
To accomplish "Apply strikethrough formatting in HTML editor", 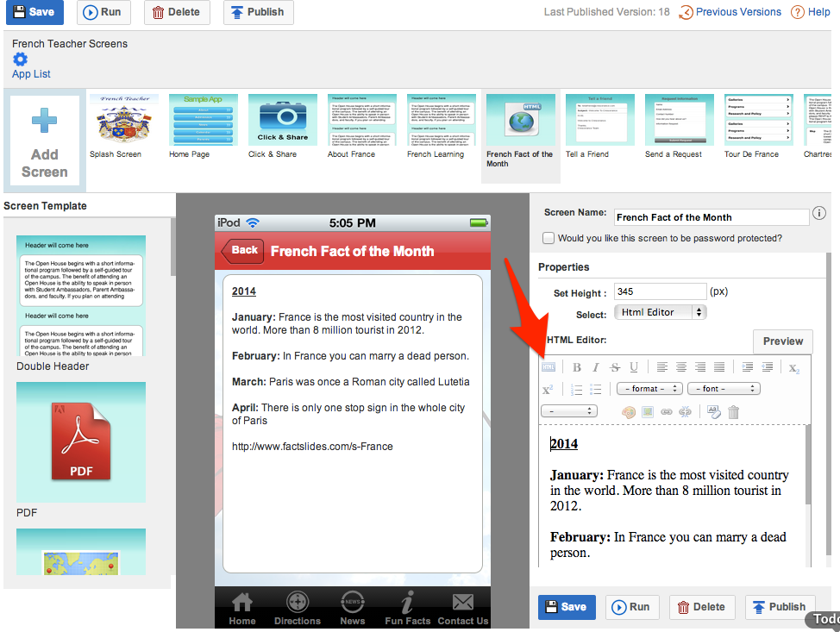I will (615, 367).
